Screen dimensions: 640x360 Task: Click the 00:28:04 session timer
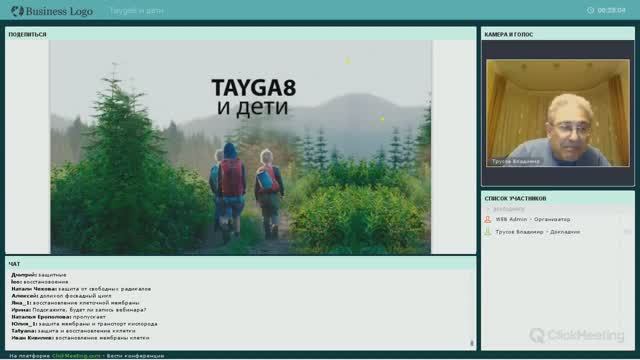[x=611, y=10]
